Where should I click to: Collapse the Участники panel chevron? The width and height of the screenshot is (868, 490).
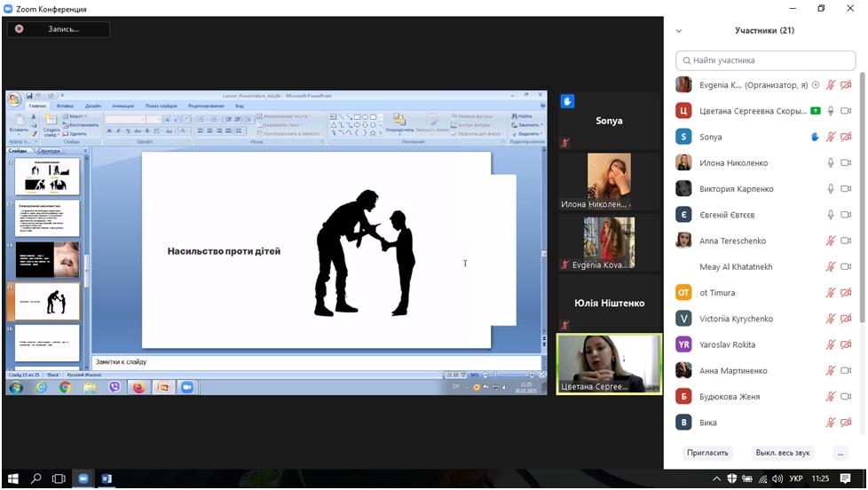[x=679, y=30]
